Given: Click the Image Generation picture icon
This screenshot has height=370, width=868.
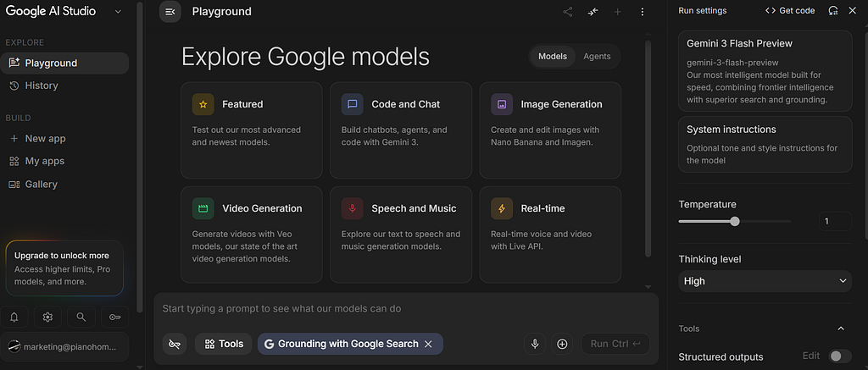Looking at the screenshot, I should pyautogui.click(x=502, y=104).
